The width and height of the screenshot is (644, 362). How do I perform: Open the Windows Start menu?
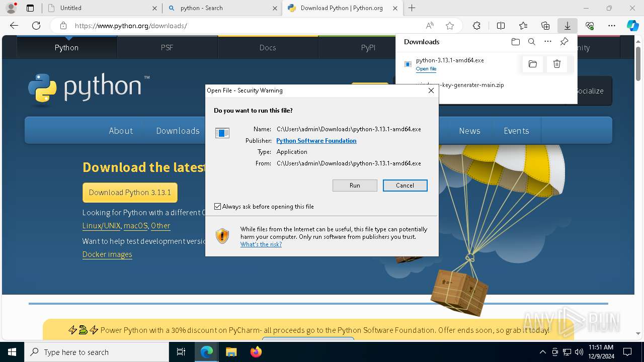12,352
